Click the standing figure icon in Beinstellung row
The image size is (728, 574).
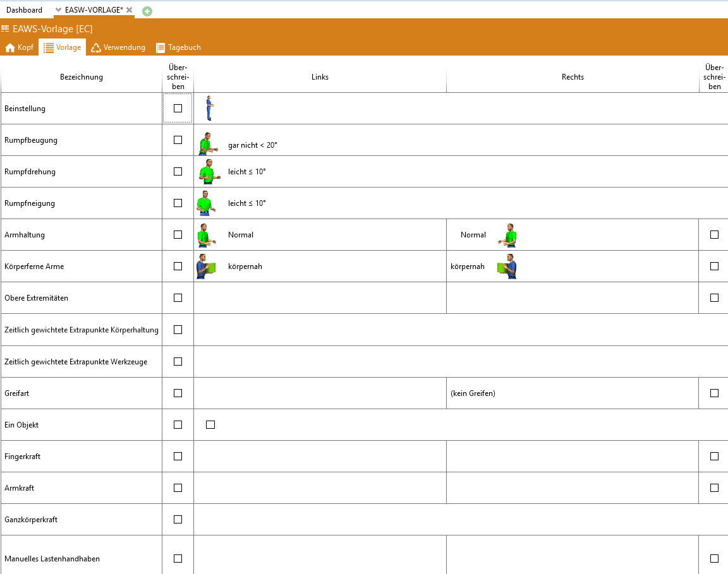(x=210, y=108)
